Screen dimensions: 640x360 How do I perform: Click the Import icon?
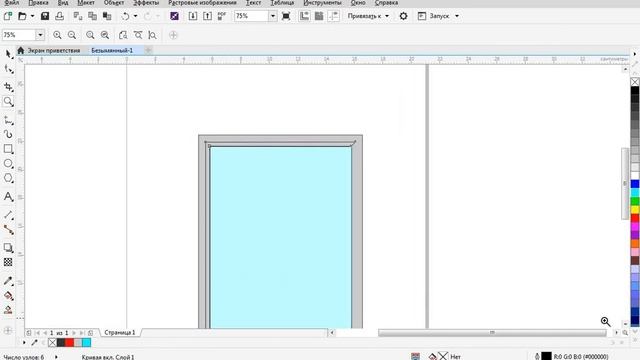pos(193,16)
